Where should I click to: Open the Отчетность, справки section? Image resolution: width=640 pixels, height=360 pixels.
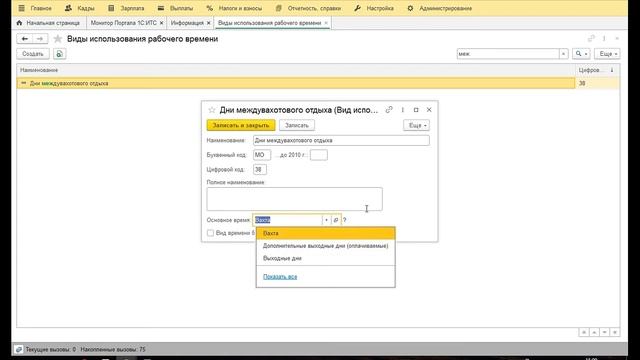[308, 8]
